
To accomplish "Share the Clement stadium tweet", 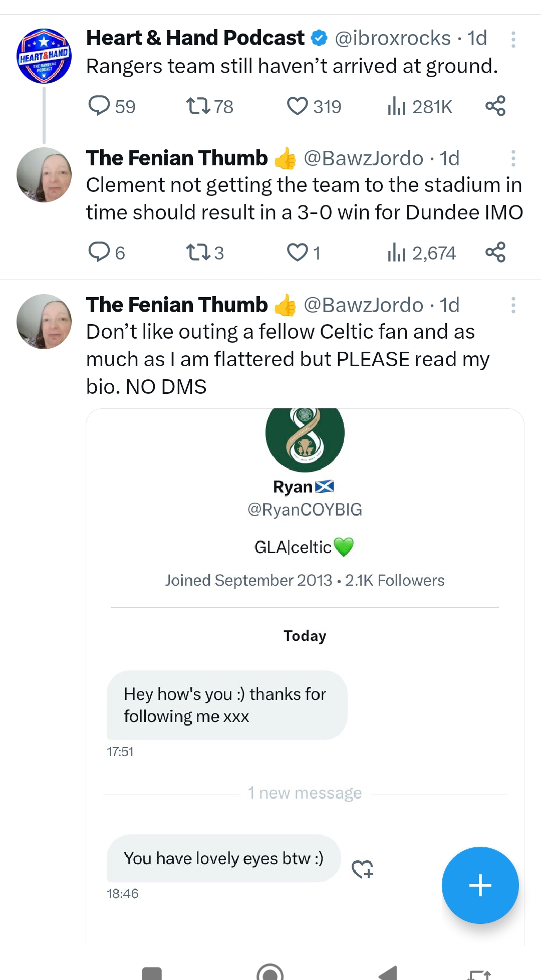I will 495,252.
